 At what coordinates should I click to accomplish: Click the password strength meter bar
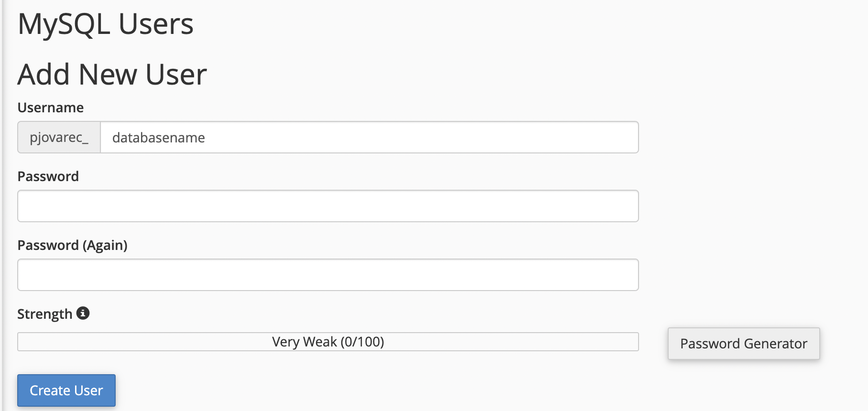tap(328, 342)
